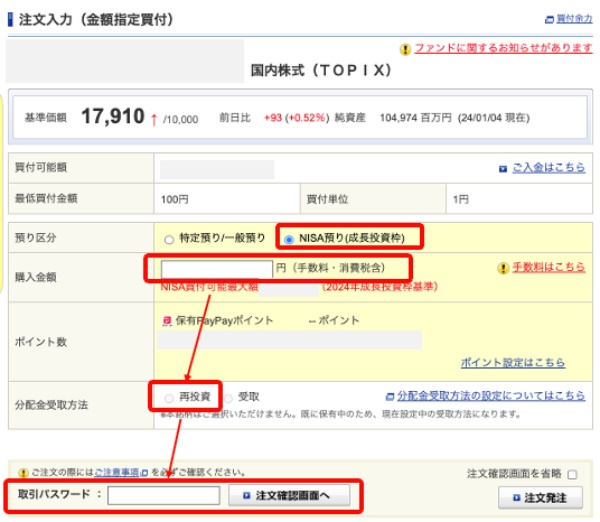
Task: Select 特定預り/一般預り radio button
Action: tap(167, 238)
